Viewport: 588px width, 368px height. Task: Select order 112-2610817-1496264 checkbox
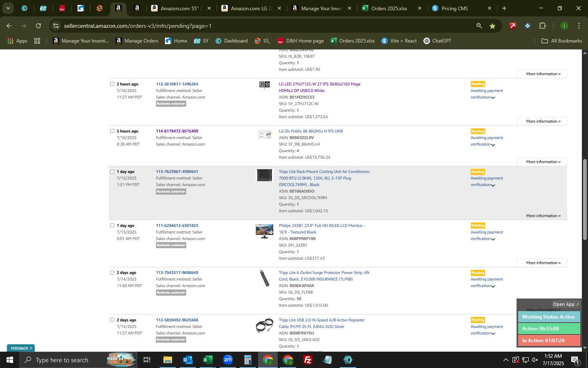coord(112,84)
